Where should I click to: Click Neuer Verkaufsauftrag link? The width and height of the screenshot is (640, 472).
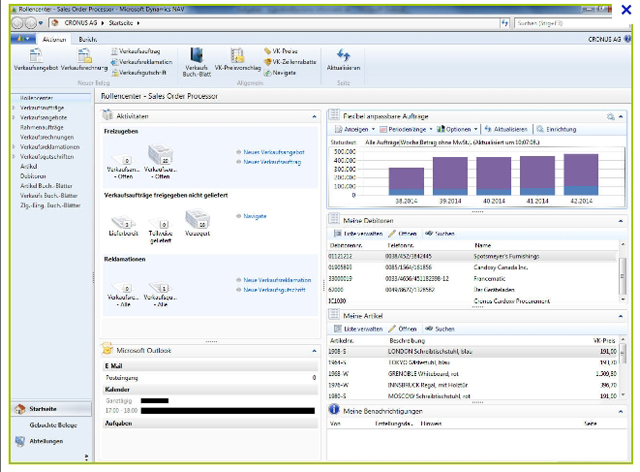click(272, 162)
